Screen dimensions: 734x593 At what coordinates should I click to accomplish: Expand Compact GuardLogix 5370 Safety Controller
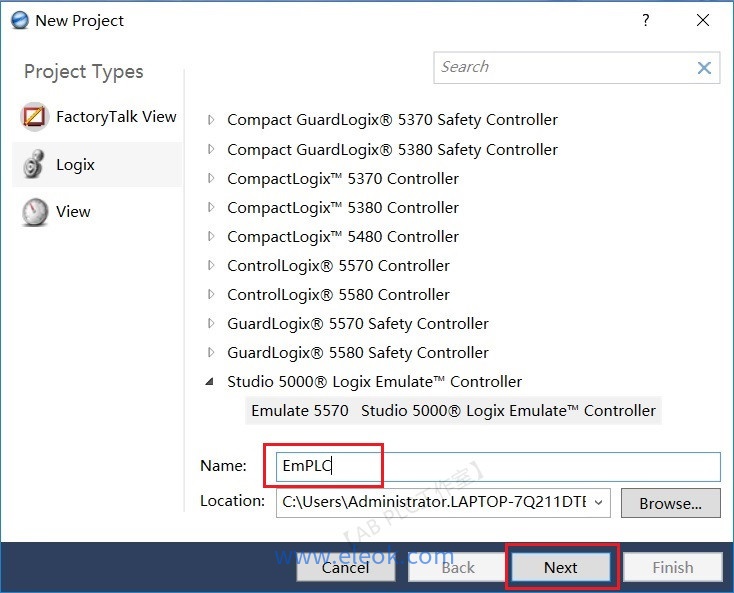tap(211, 120)
